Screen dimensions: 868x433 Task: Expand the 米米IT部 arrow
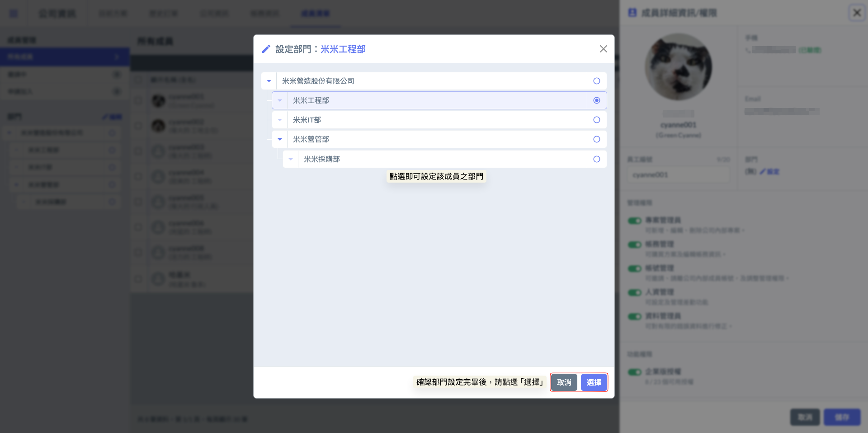(x=280, y=120)
